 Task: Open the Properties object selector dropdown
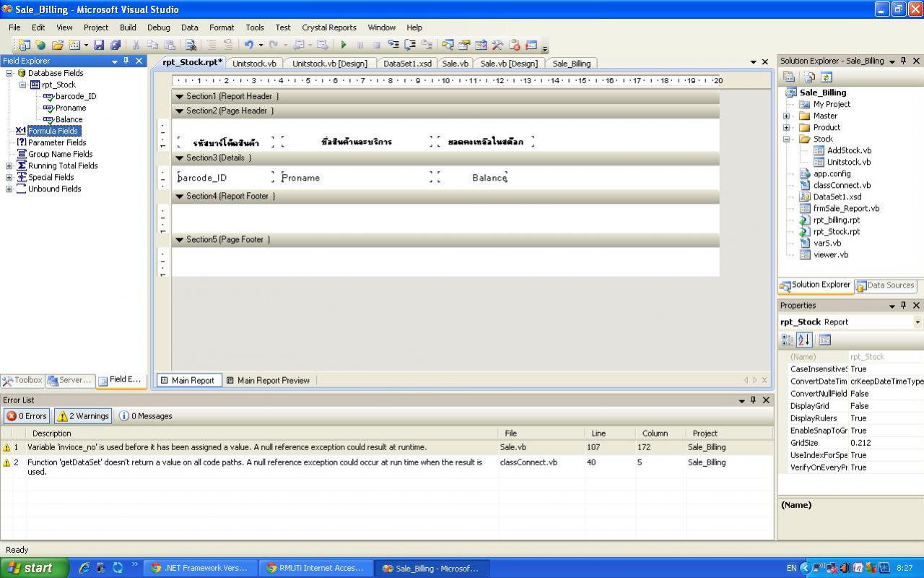click(918, 322)
